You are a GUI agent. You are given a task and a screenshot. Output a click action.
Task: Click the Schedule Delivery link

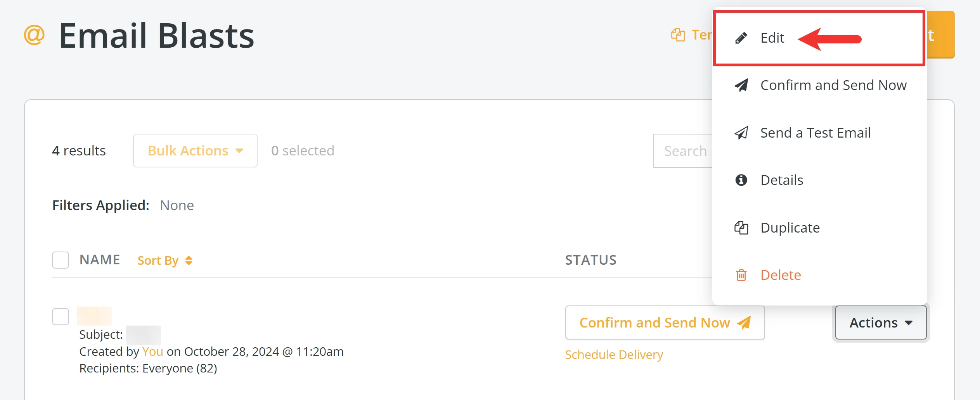coord(614,355)
